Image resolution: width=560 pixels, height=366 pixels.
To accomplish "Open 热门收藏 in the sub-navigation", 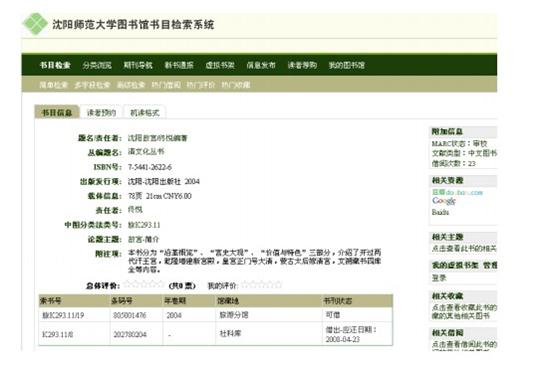I will click(x=236, y=85).
